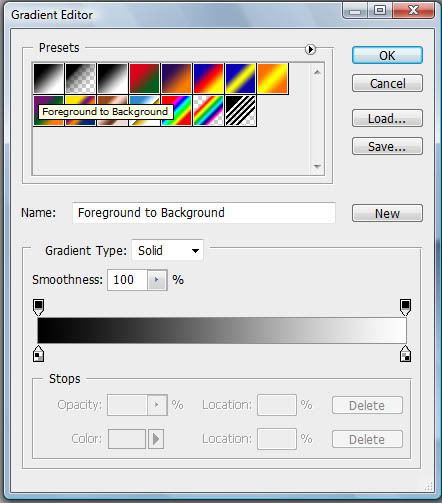The image size is (442, 503).
Task: Pick the blue yellow blue gradient preset
Action: click(x=241, y=79)
